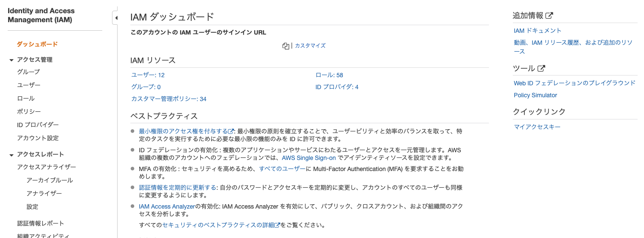Select ダッシュボード in the sidebar
Viewport: 644px width, 238px height.
37,44
